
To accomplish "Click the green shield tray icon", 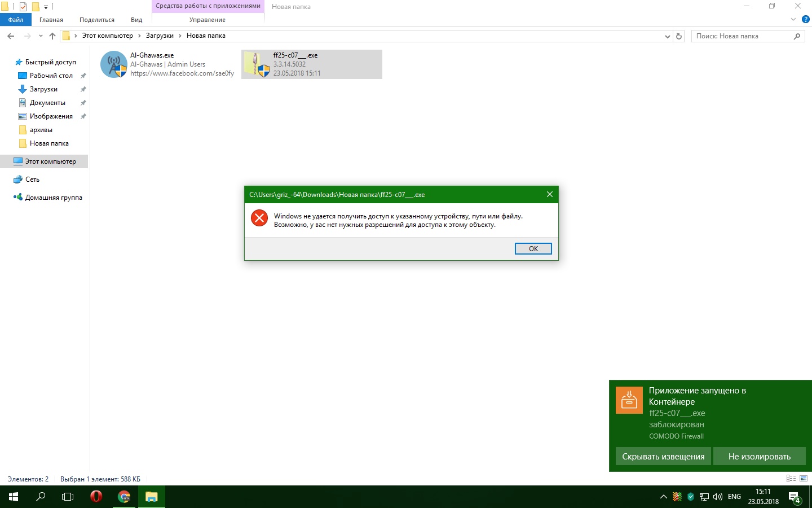I will (691, 497).
